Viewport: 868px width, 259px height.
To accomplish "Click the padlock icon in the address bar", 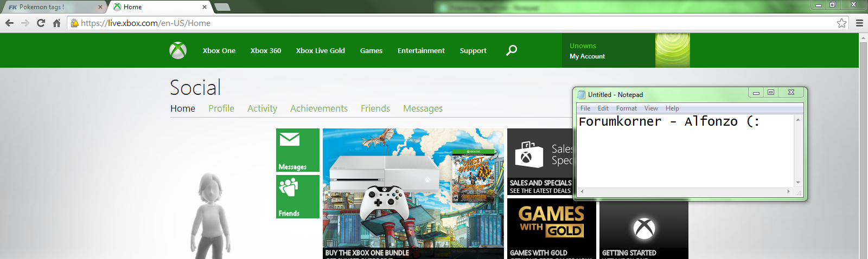I will pos(75,23).
